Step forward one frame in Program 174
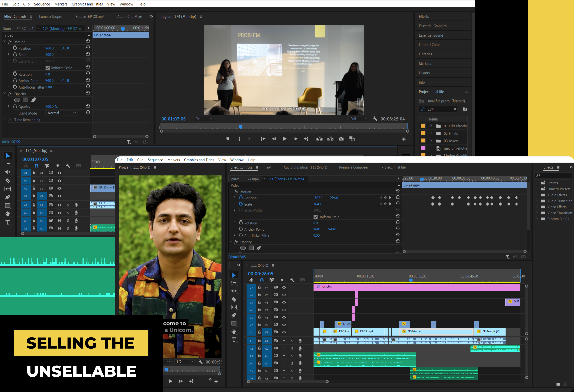Image resolution: width=574 pixels, height=392 pixels. [x=295, y=139]
